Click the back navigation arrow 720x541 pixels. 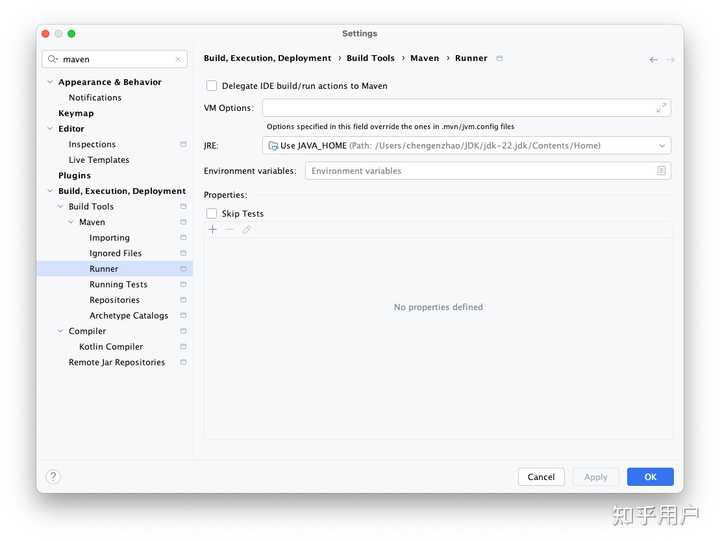(653, 60)
